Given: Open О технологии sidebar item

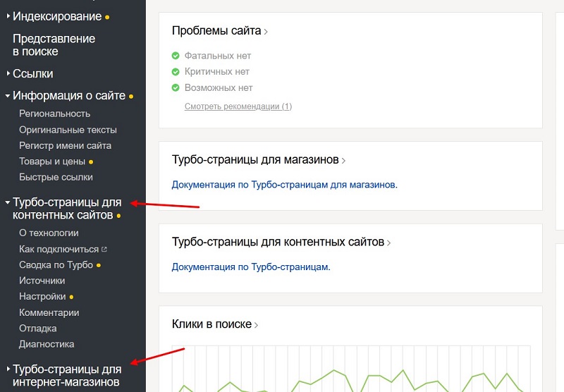Looking at the screenshot, I should [49, 233].
